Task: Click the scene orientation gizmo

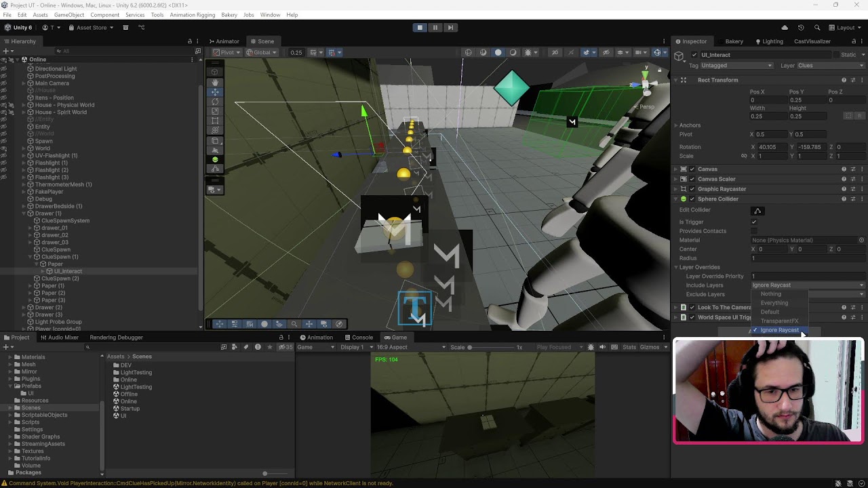Action: 645,83
